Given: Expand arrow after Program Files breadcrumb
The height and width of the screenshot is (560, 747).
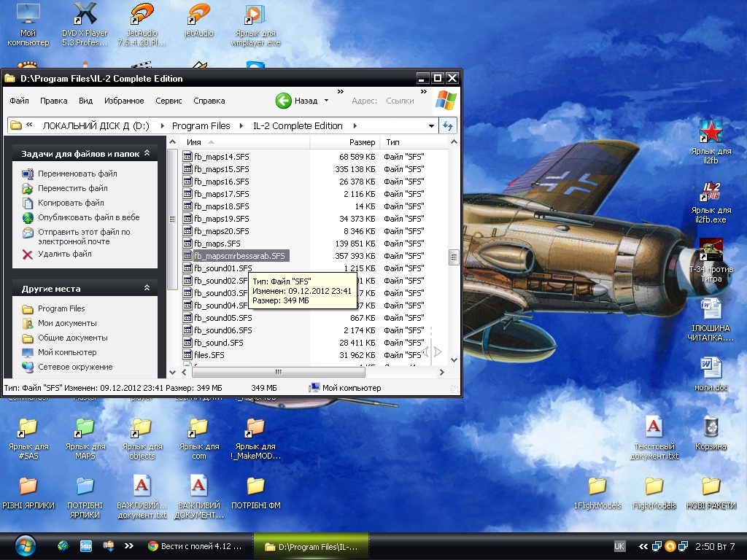Looking at the screenshot, I should [241, 125].
